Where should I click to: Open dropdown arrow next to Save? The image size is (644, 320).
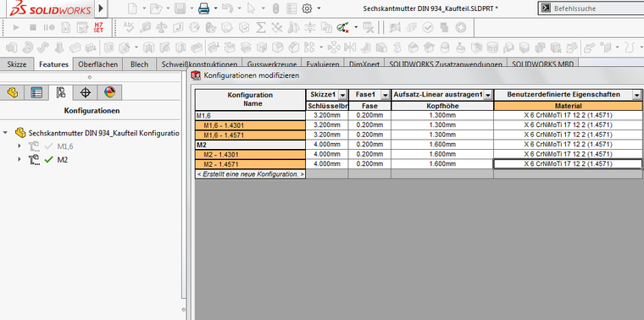tap(192, 8)
